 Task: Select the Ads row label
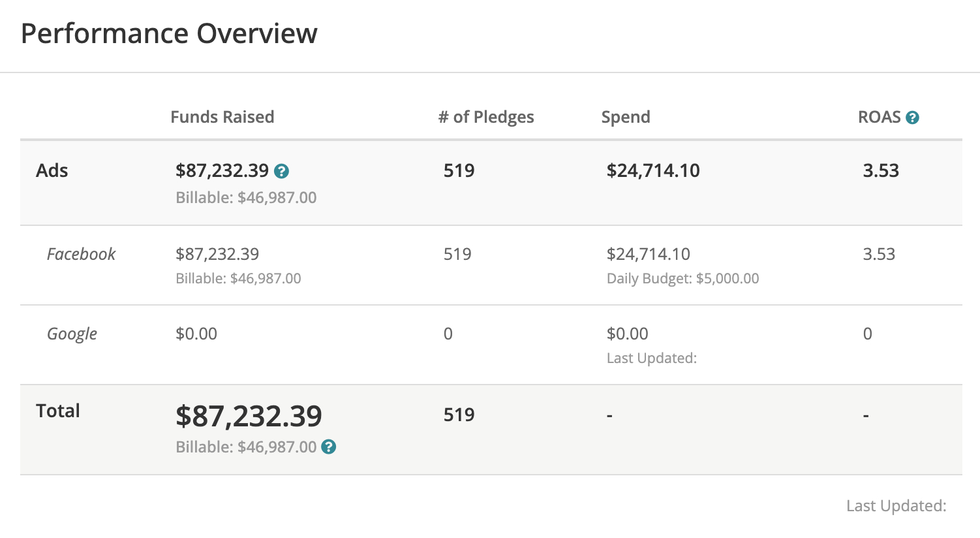click(x=52, y=170)
